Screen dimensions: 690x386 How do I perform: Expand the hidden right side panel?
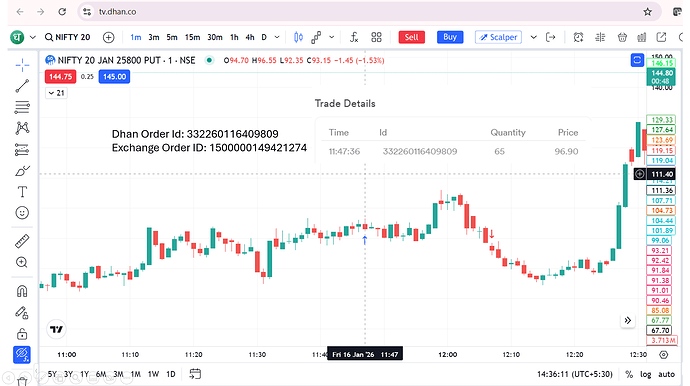(628, 320)
